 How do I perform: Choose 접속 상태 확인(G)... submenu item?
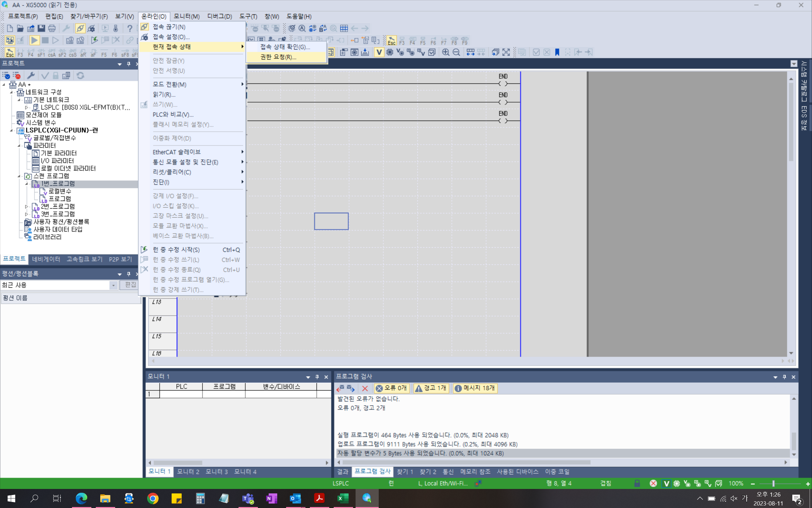coord(286,47)
